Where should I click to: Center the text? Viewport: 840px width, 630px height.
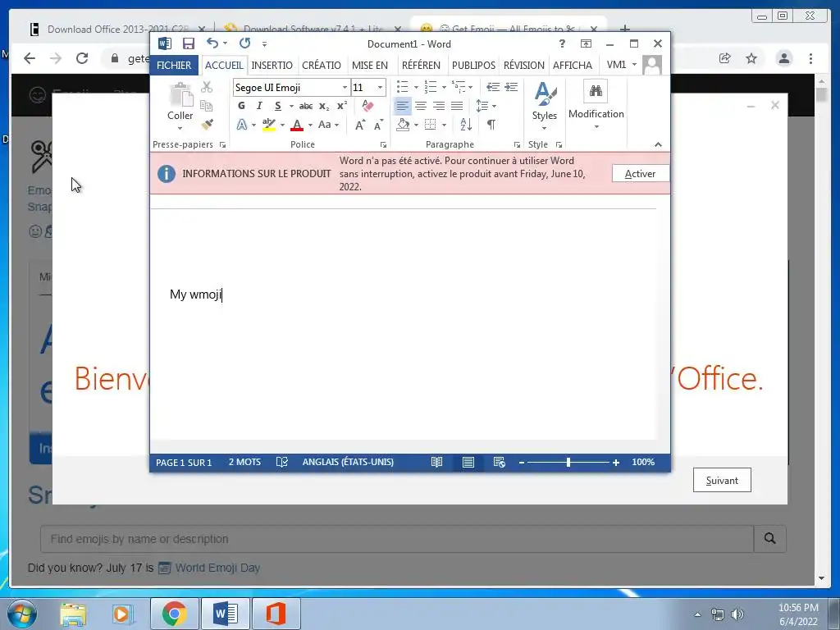(x=421, y=106)
